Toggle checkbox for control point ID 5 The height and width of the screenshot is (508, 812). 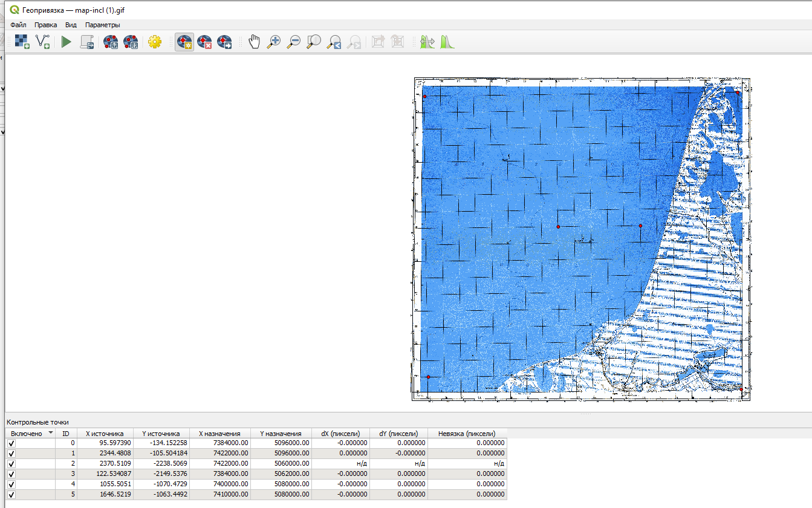pos(11,495)
